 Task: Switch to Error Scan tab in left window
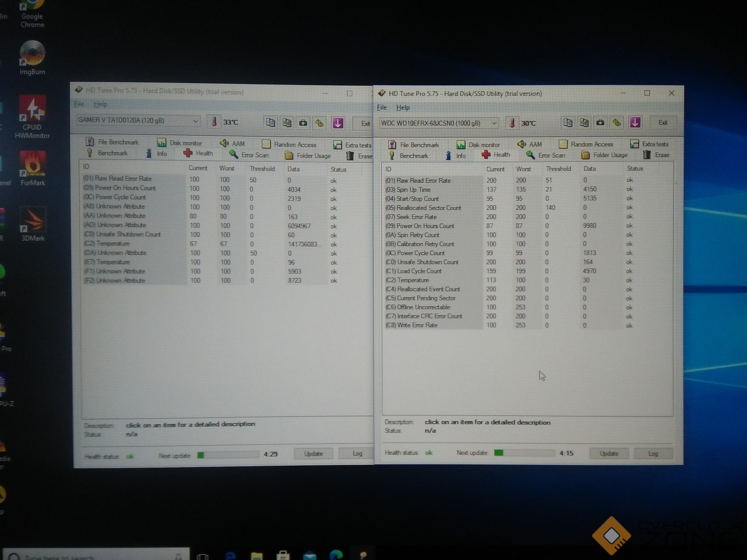pos(249,155)
